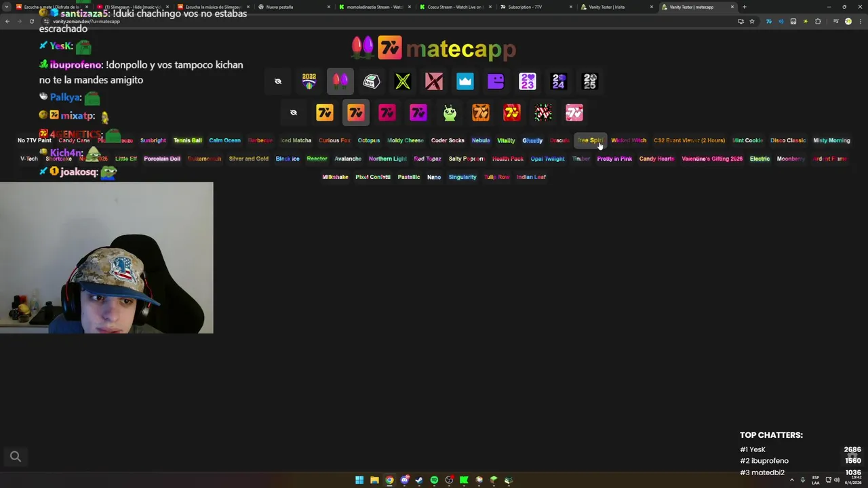Select the Avalanche paint
The width and height of the screenshot is (868, 488).
click(x=348, y=159)
